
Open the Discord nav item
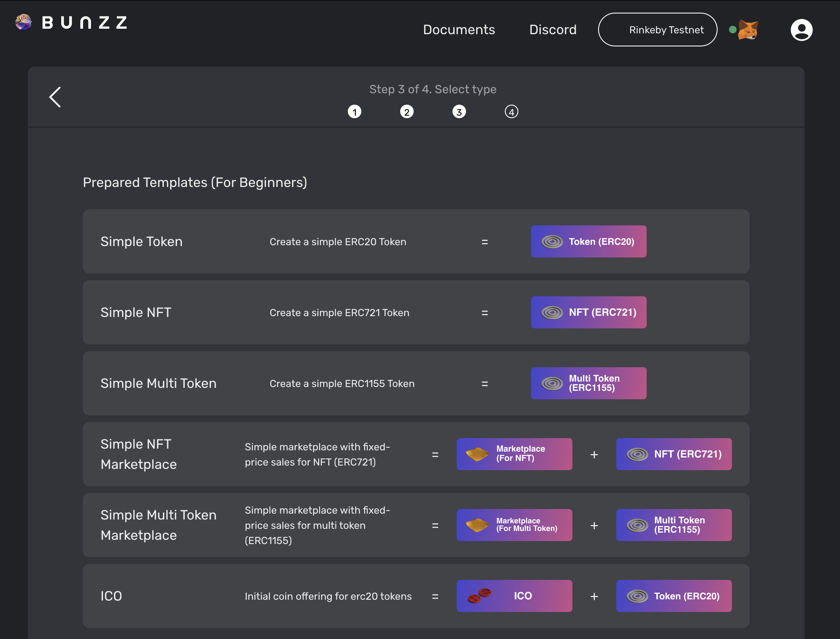coord(553,30)
